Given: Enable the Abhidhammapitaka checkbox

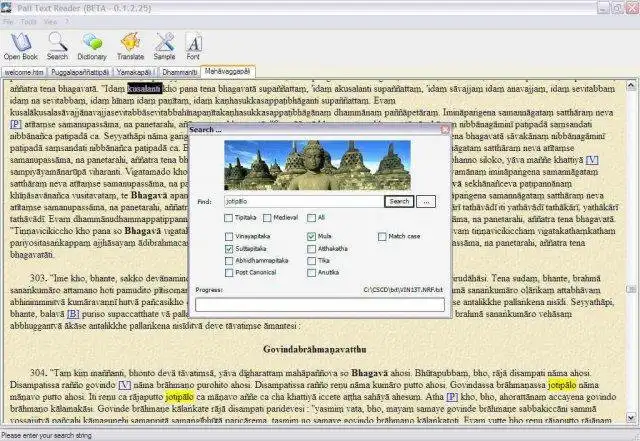Looking at the screenshot, I should point(229,261).
